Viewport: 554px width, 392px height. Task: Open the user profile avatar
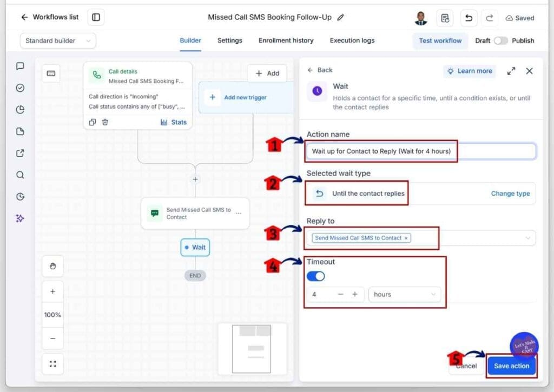click(x=421, y=18)
